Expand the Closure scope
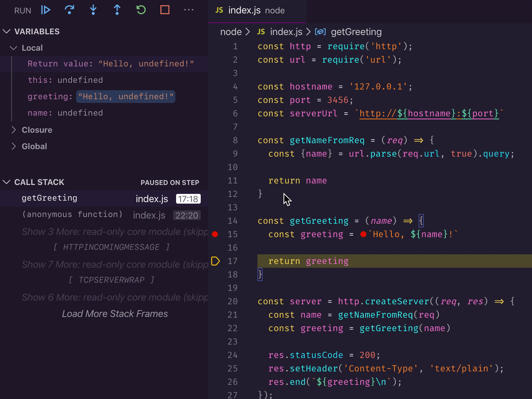 click(14, 130)
